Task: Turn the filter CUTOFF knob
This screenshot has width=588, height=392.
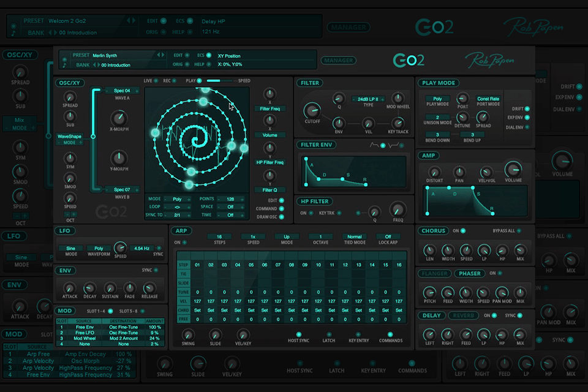Action: click(x=312, y=113)
